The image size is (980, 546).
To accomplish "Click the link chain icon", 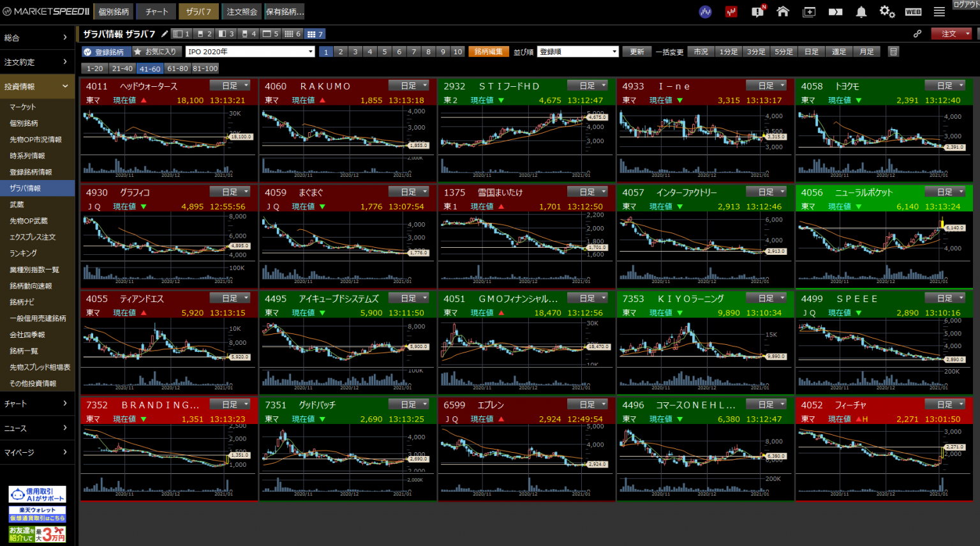I will pos(917,34).
